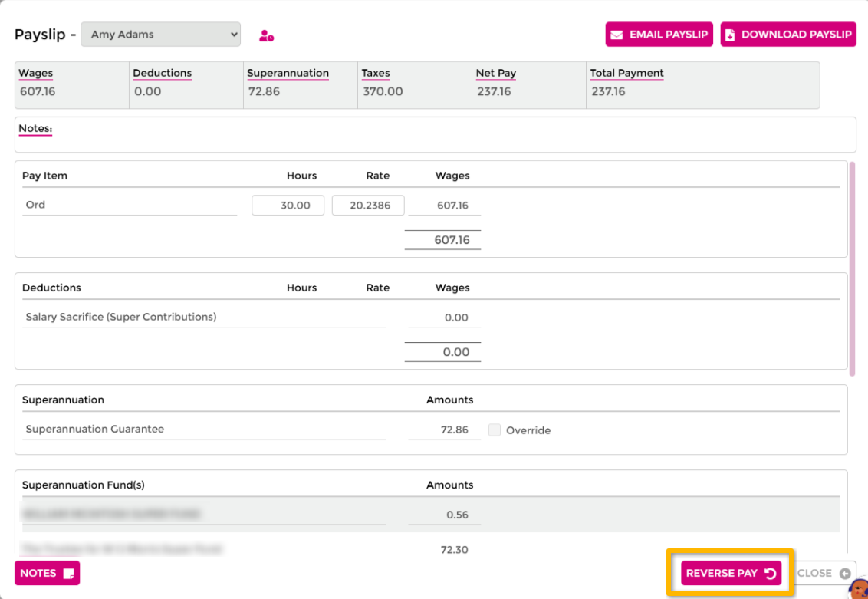Screen dimensions: 868x599
Task: Open employee profile icon beside the dropdown
Action: pyautogui.click(x=266, y=36)
